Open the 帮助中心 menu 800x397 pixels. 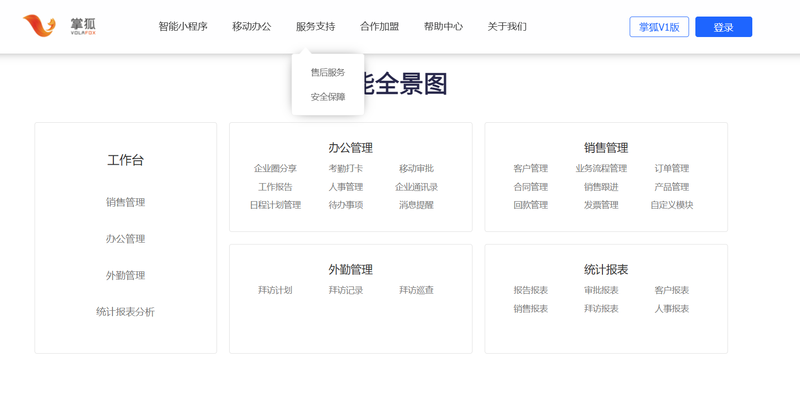click(443, 27)
